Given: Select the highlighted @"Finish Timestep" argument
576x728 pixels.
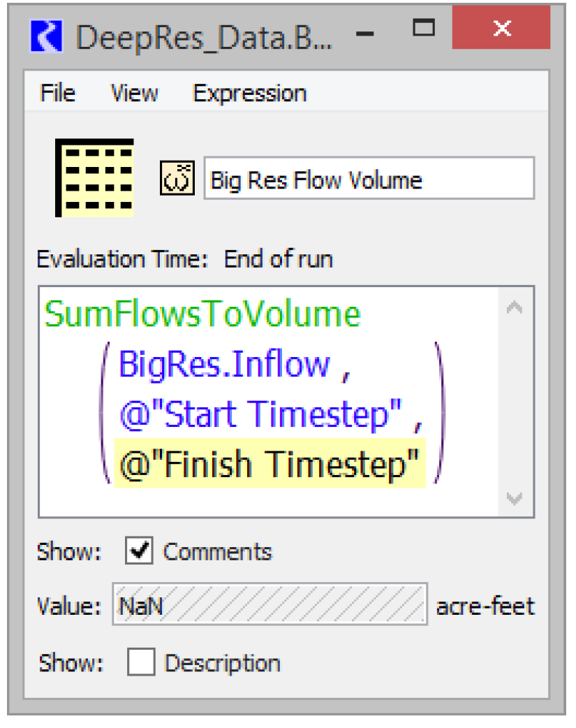Looking at the screenshot, I should point(269,464).
